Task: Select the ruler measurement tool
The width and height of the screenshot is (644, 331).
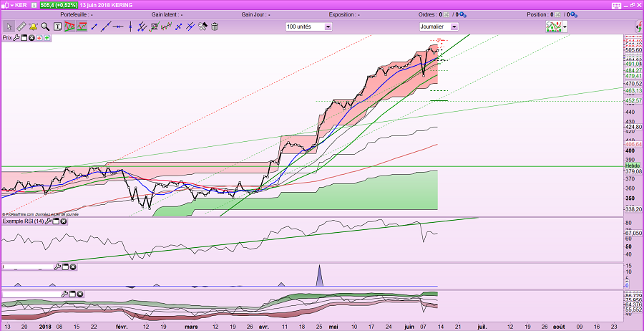Action: coord(21,27)
